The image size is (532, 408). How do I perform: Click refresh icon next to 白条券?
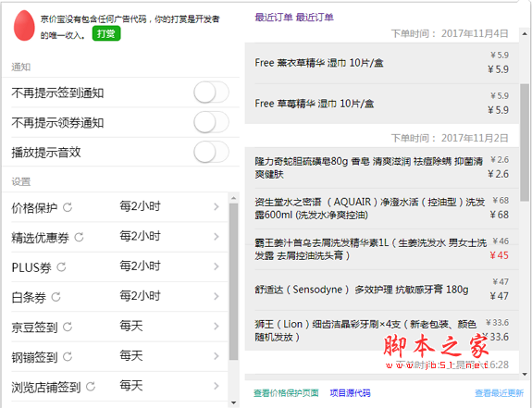pyautogui.click(x=56, y=297)
